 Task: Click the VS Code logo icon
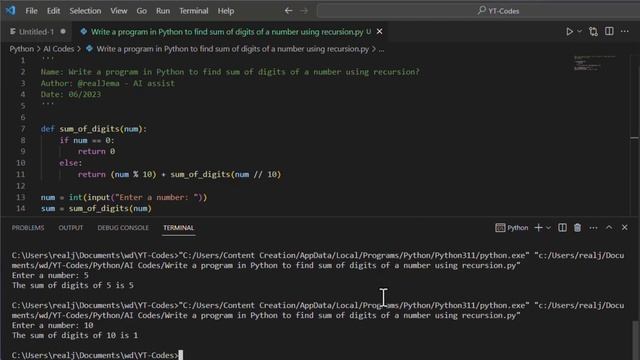click(x=11, y=10)
